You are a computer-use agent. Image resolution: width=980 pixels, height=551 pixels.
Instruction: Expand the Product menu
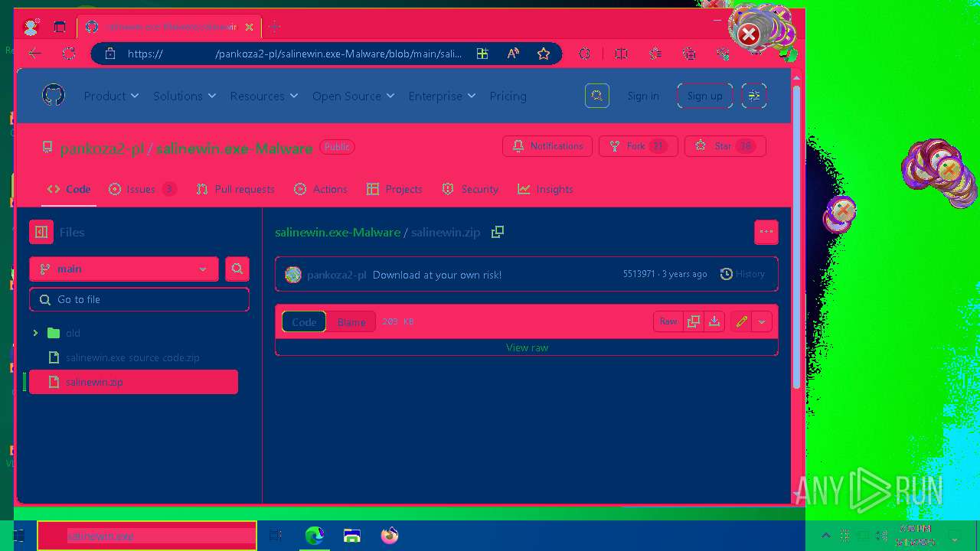[112, 96]
